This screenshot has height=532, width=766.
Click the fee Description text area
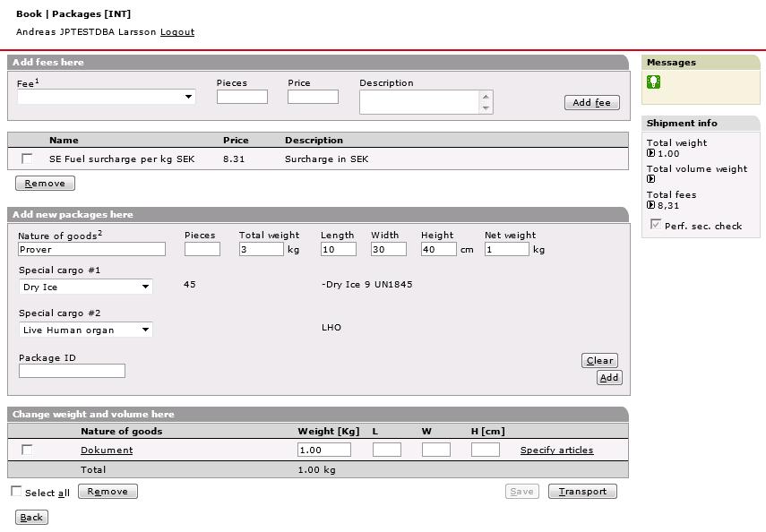(x=420, y=102)
